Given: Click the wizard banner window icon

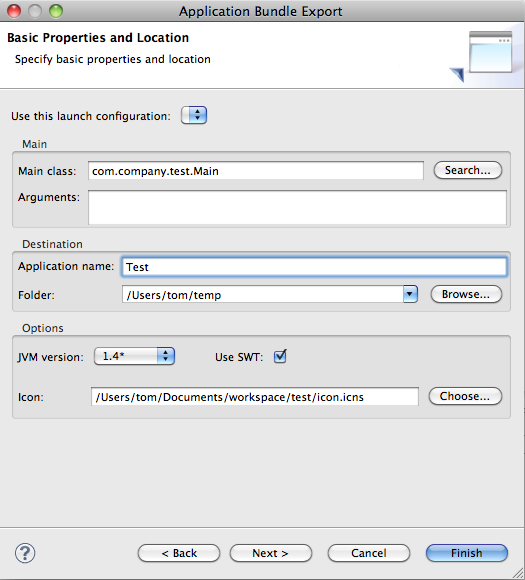Looking at the screenshot, I should click(482, 56).
